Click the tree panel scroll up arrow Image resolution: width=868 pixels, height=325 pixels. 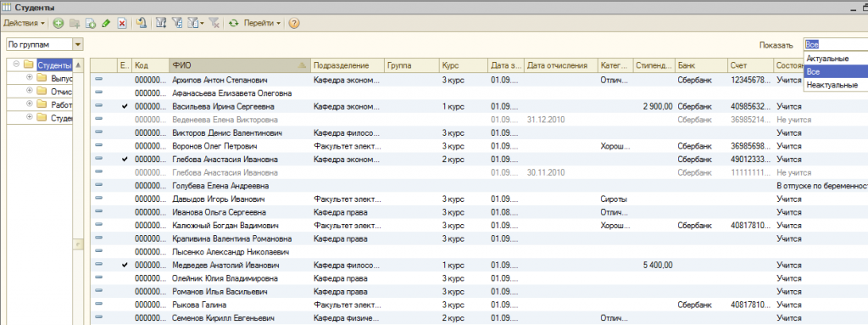tap(78, 64)
